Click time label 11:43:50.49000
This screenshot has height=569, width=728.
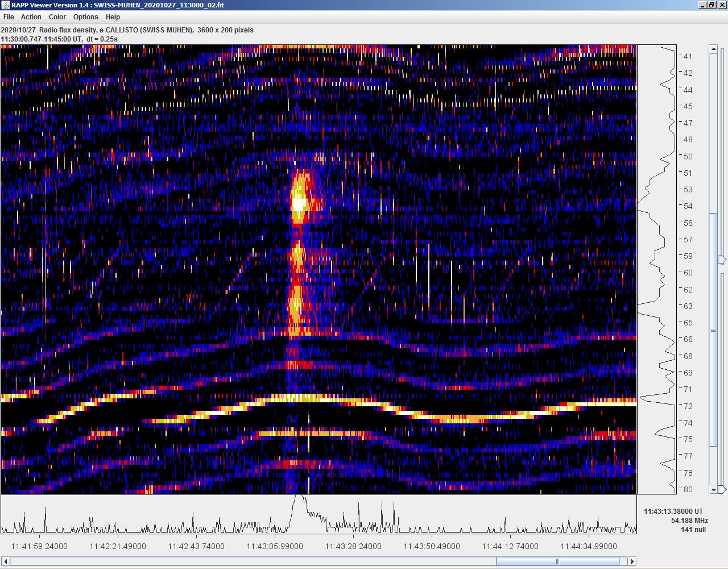[x=432, y=546]
